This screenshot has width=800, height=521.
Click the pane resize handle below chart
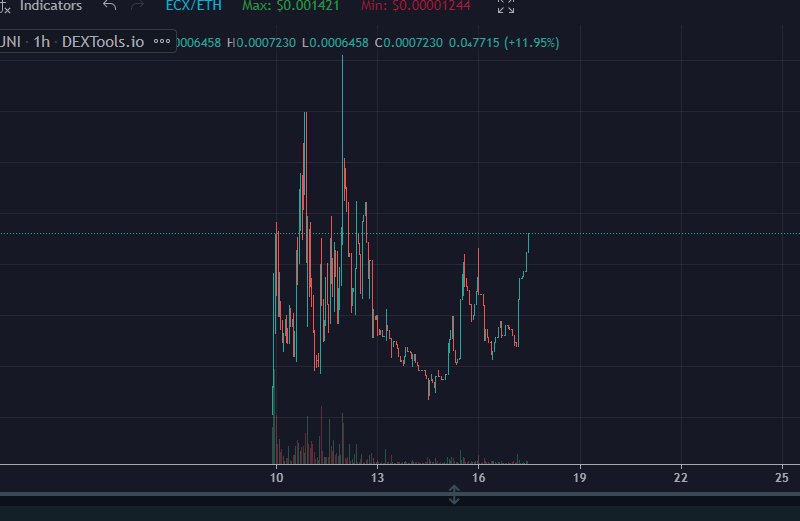pyautogui.click(x=454, y=494)
